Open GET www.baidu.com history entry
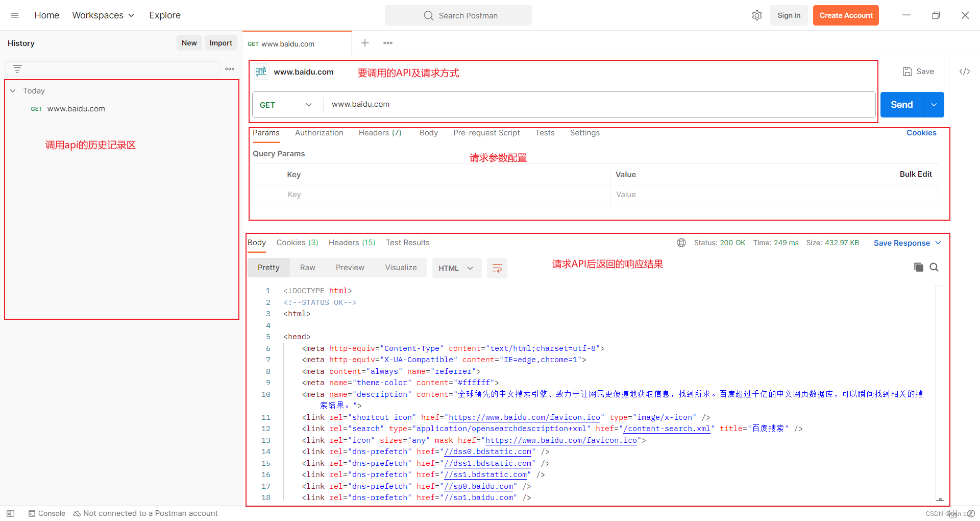The width and height of the screenshot is (980, 521). pos(68,109)
